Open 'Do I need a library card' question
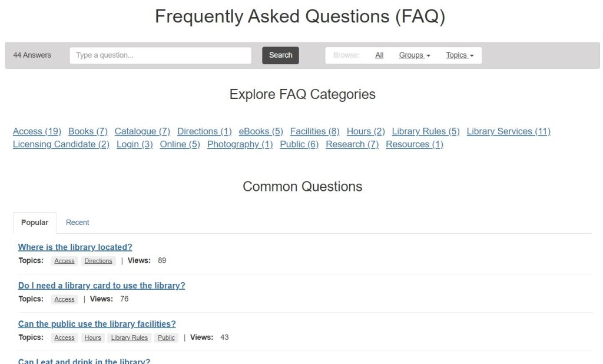 click(101, 286)
